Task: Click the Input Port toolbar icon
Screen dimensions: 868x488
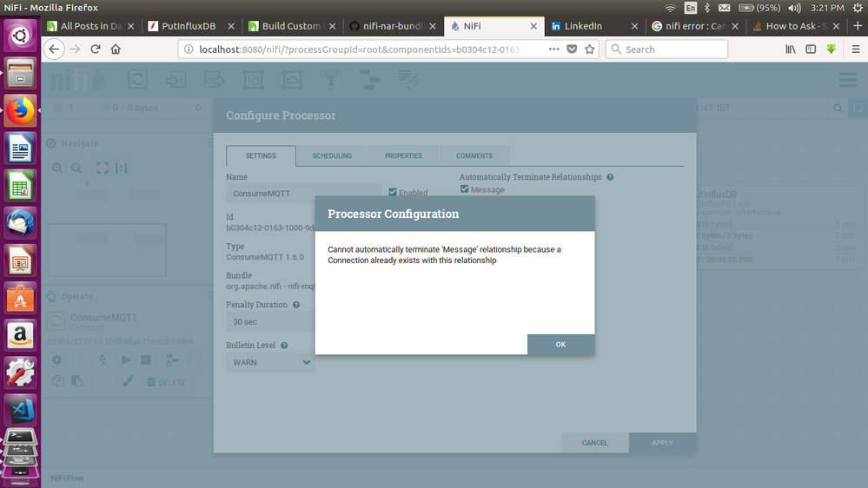Action: pyautogui.click(x=176, y=80)
